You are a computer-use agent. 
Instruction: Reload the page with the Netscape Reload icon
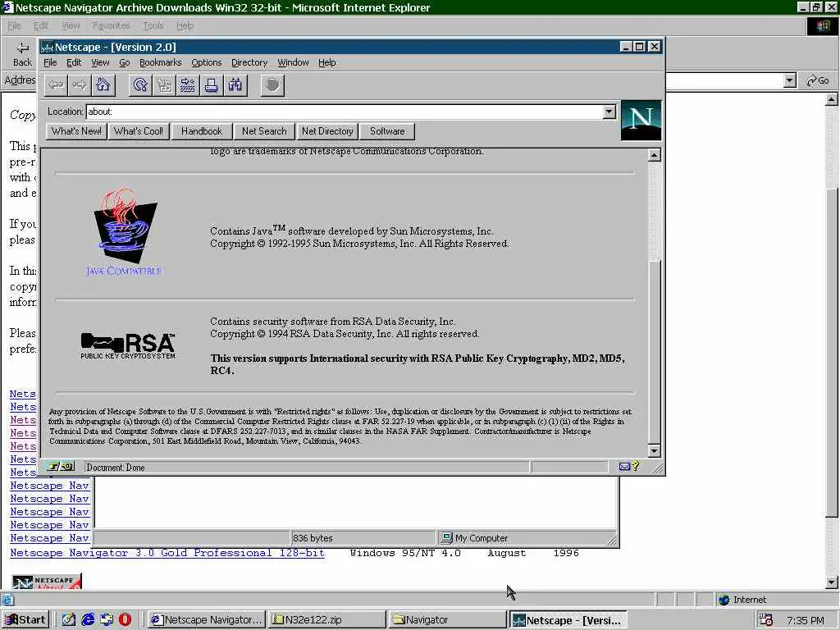pos(140,84)
